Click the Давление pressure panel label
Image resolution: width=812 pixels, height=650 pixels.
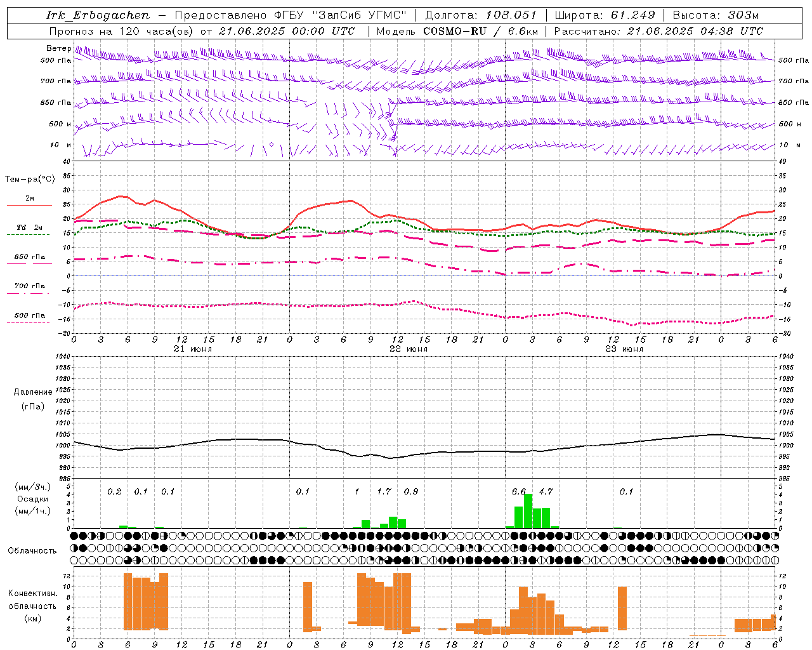pyautogui.click(x=33, y=392)
